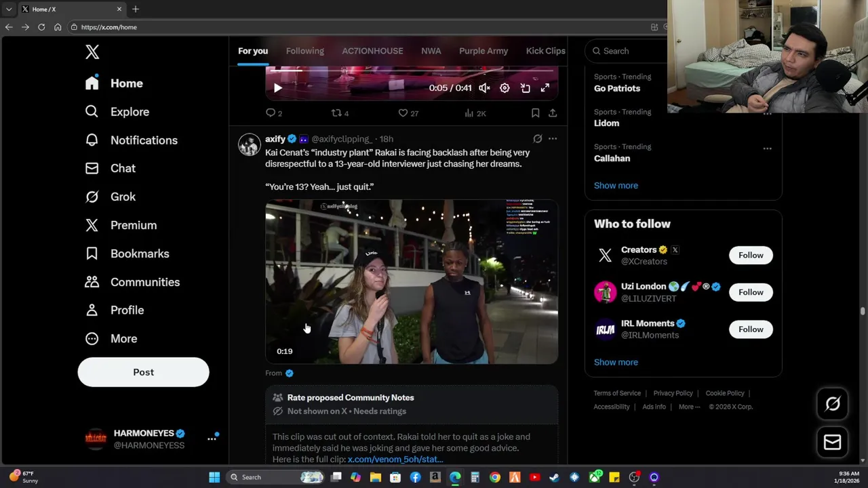
Task: Open the more options menu on the axify post
Action: click(553, 139)
